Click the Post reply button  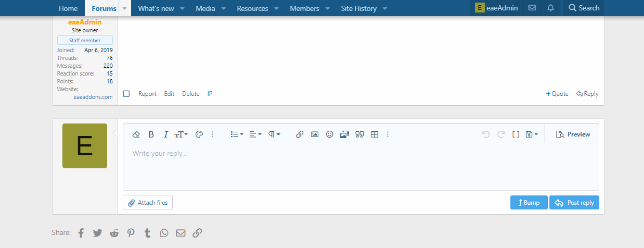click(x=574, y=203)
